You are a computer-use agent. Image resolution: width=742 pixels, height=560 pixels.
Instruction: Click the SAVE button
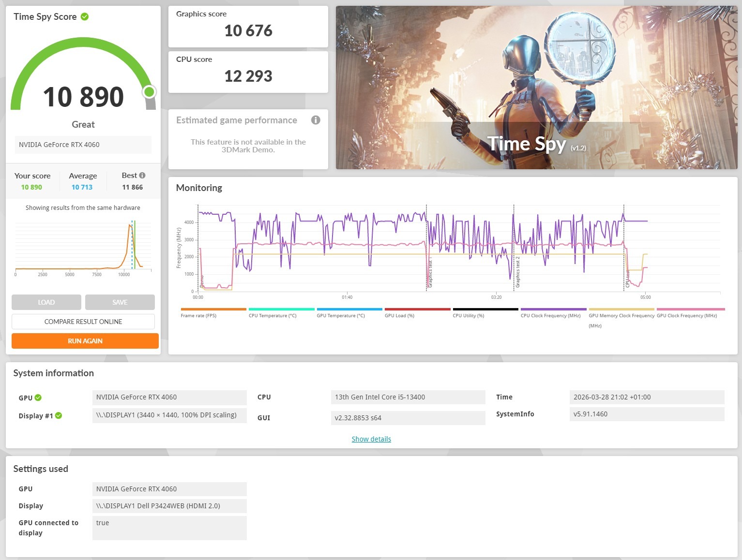point(120,302)
